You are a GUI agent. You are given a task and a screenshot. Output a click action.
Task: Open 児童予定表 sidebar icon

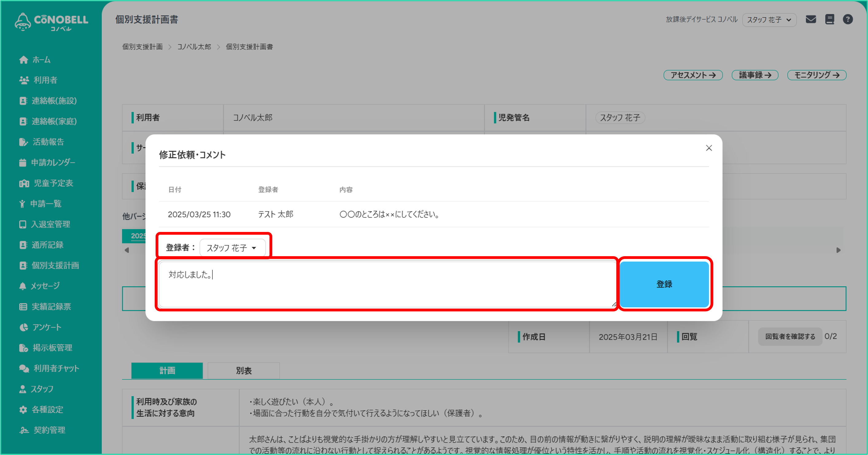coord(24,183)
